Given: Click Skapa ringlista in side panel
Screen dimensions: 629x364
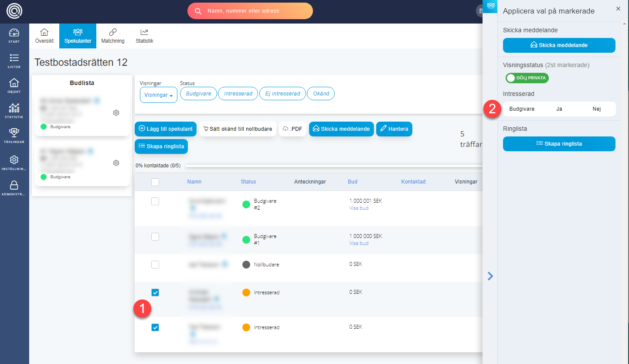Looking at the screenshot, I should (x=559, y=144).
